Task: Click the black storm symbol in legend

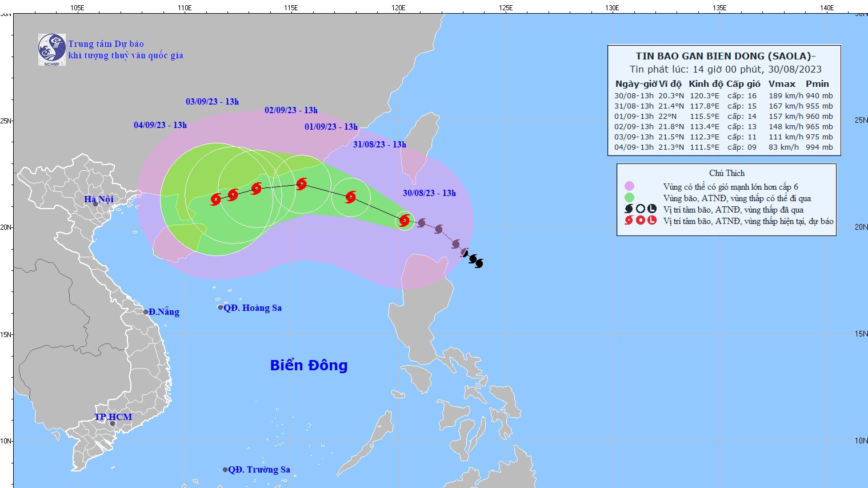Action: tap(629, 209)
